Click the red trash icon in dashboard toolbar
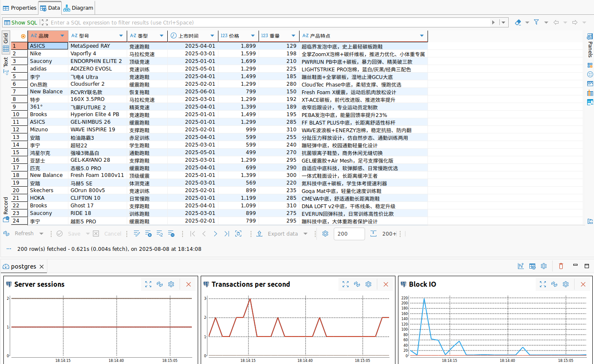 pyautogui.click(x=561, y=266)
